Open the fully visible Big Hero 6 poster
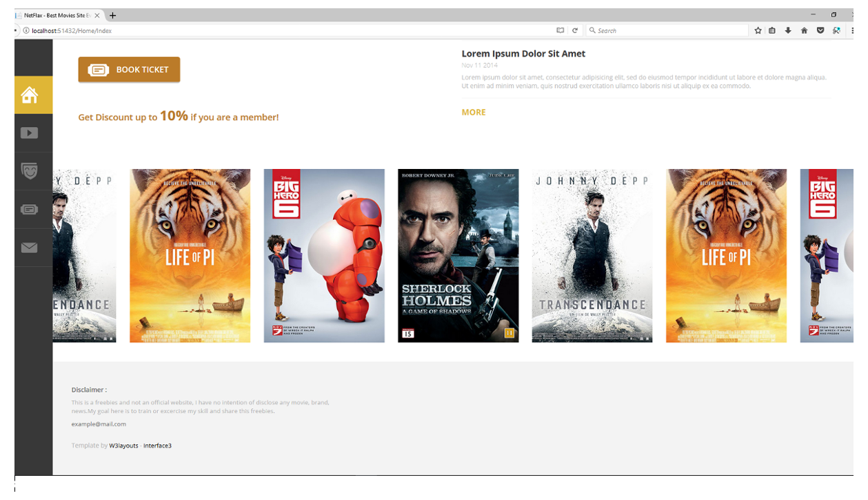The width and height of the screenshot is (868, 500). (324, 256)
